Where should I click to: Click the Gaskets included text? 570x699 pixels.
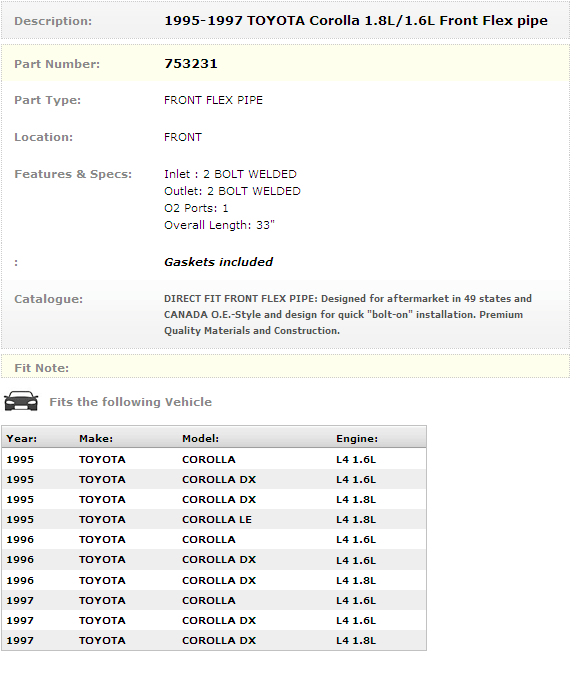(x=218, y=262)
